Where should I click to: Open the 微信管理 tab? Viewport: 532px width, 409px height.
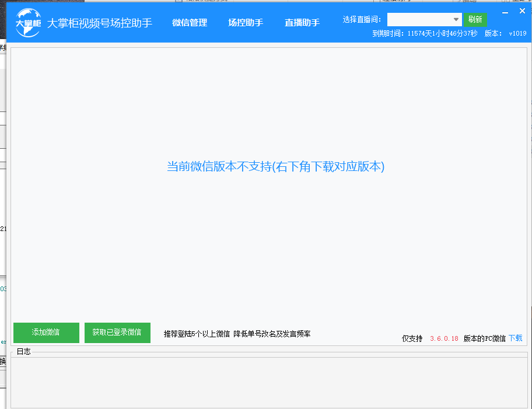190,23
